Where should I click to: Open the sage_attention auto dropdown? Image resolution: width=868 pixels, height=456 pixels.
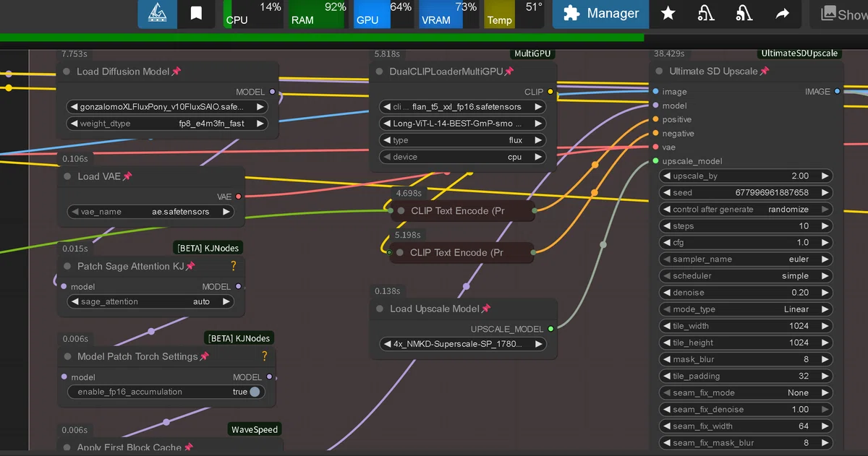[x=150, y=301]
